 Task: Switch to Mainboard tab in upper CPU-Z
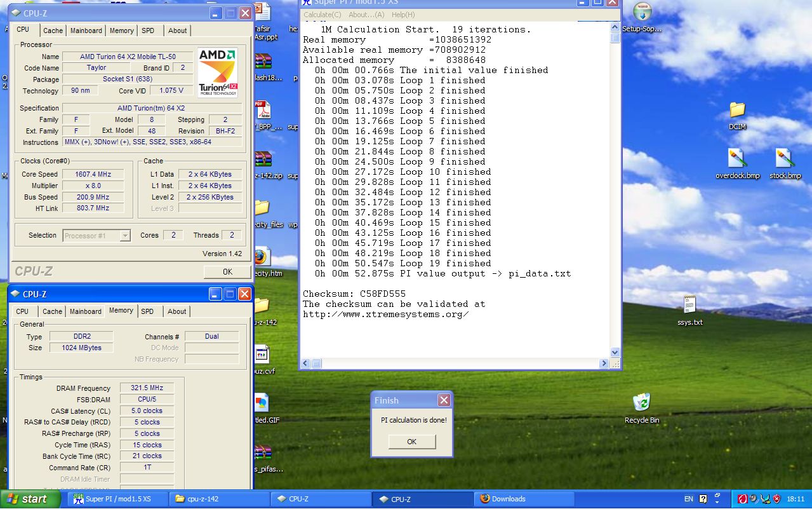coord(86,31)
